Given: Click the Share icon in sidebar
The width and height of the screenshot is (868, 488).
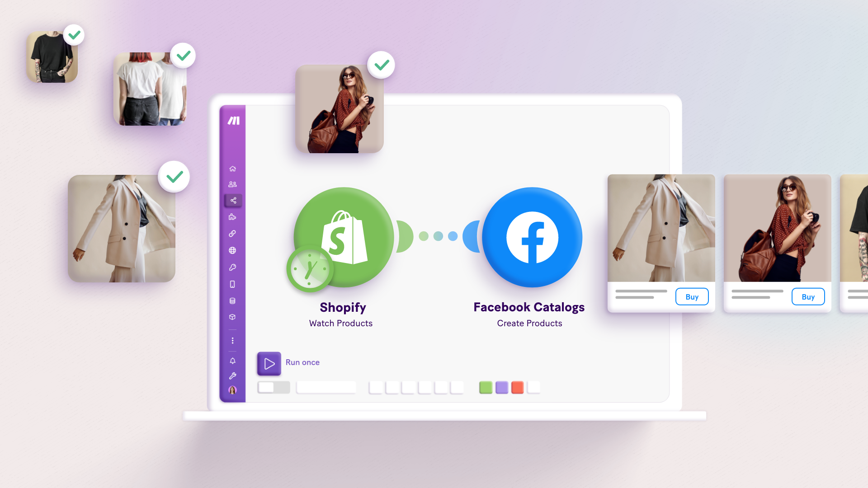Looking at the screenshot, I should tap(232, 200).
